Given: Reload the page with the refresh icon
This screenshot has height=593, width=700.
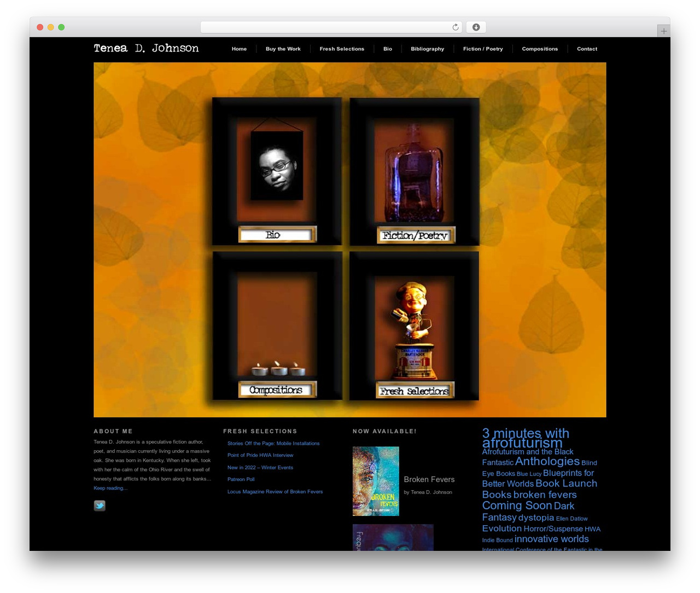Looking at the screenshot, I should (456, 27).
